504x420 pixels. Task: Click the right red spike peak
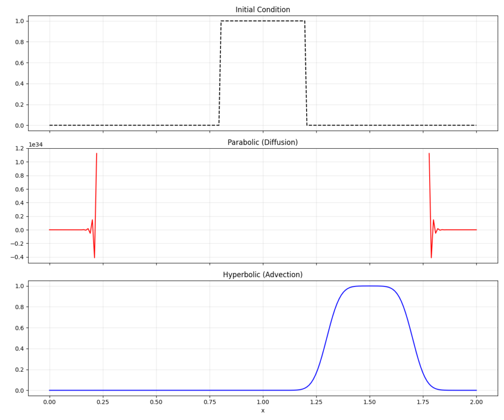point(429,154)
